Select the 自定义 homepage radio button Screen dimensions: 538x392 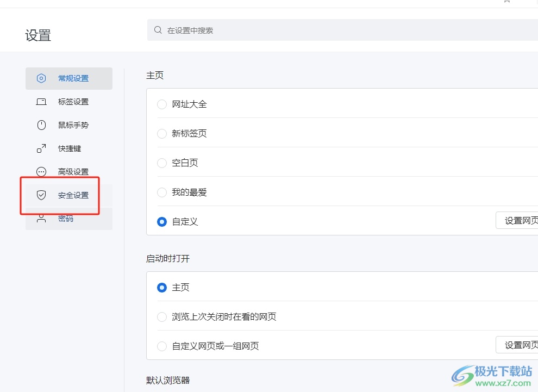[162, 222]
